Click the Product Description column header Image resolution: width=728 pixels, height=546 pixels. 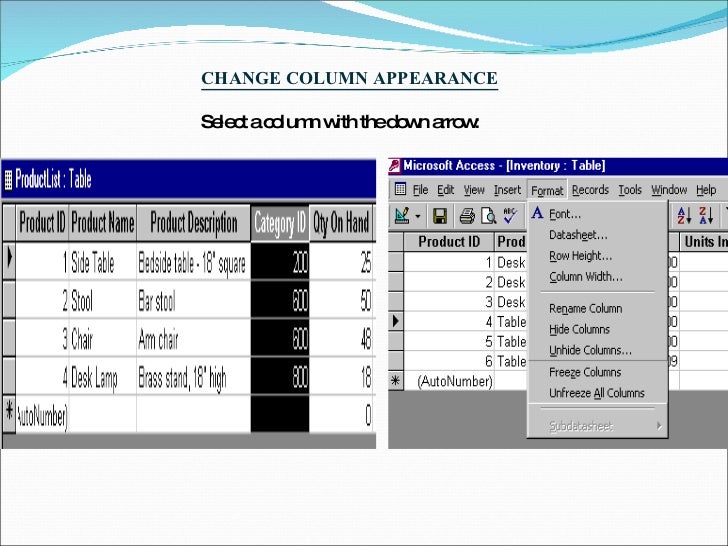[194, 223]
